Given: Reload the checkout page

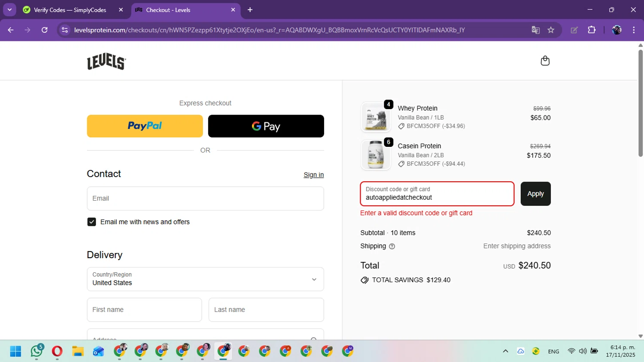Looking at the screenshot, I should 44,30.
